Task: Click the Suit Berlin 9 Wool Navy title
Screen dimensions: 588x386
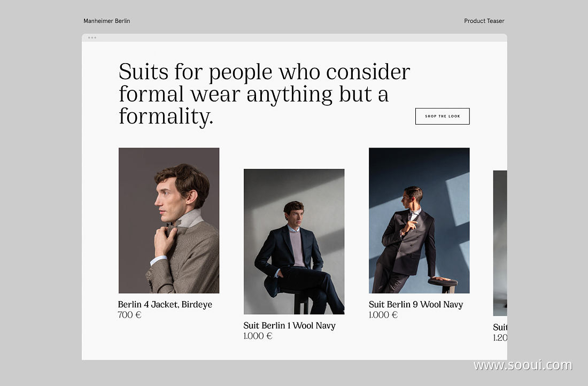Action: coord(415,304)
